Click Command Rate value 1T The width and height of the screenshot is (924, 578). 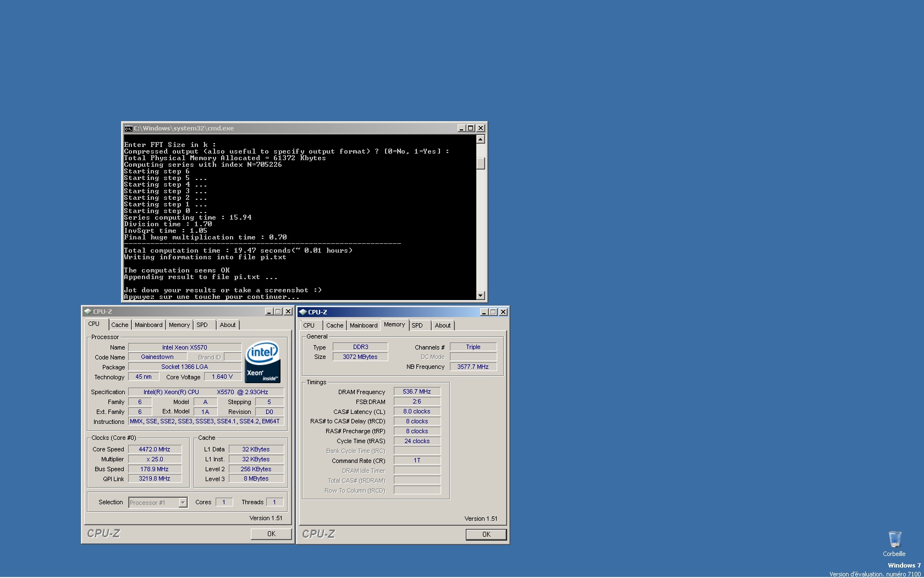[x=417, y=461]
